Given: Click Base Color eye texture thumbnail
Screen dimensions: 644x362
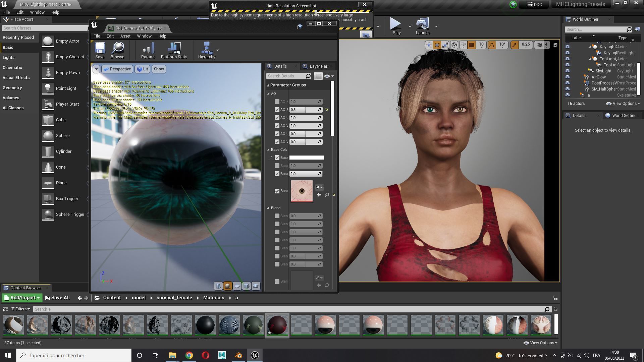Looking at the screenshot, I should (x=302, y=191).
